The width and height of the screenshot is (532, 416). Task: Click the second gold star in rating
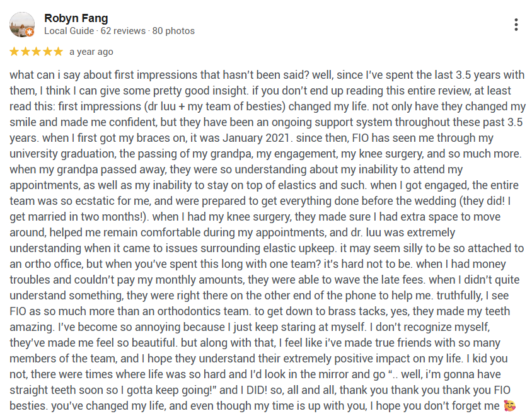25,51
